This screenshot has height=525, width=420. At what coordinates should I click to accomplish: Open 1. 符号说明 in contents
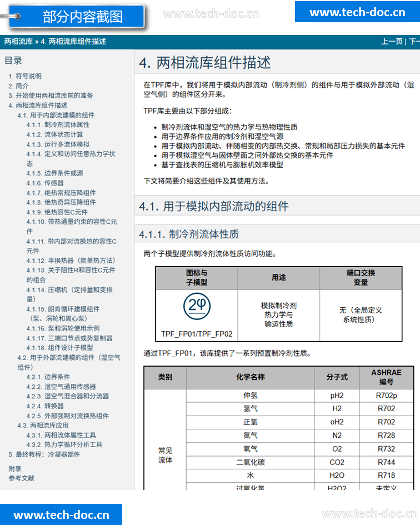(25, 76)
